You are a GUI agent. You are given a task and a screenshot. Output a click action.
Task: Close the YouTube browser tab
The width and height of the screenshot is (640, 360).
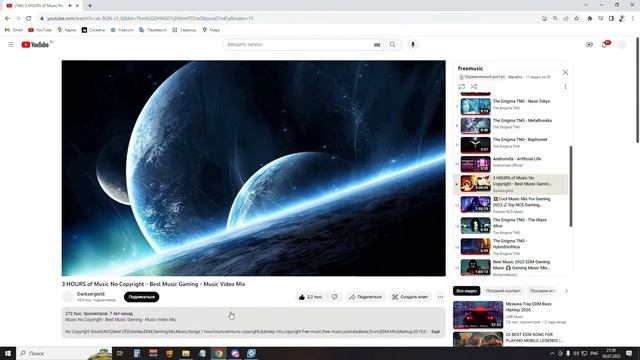coord(77,6)
